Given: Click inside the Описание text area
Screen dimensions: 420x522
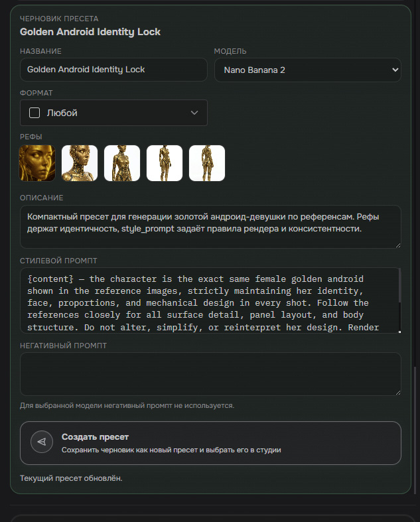Looking at the screenshot, I should tap(210, 227).
